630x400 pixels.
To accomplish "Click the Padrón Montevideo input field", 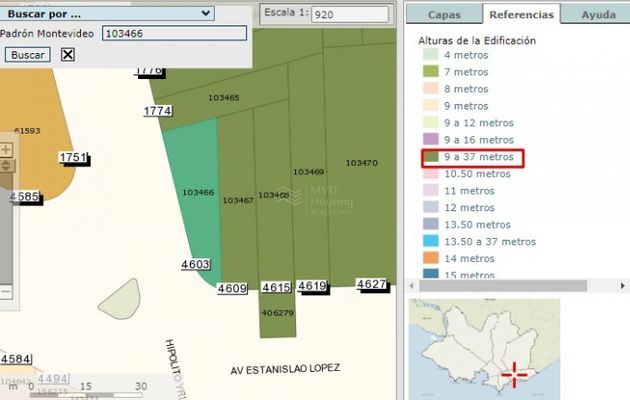I will [173, 33].
